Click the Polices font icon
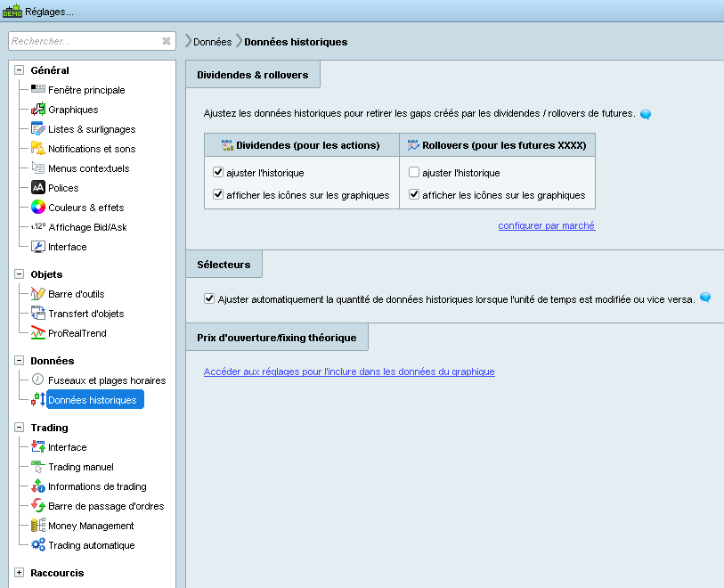 (x=38, y=187)
